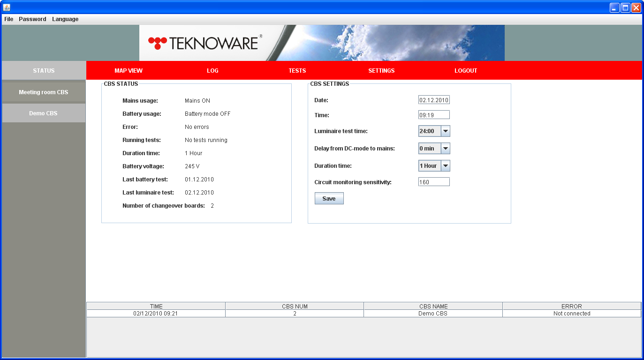Maximize the application window
The height and width of the screenshot is (360, 644).
pyautogui.click(x=625, y=7)
